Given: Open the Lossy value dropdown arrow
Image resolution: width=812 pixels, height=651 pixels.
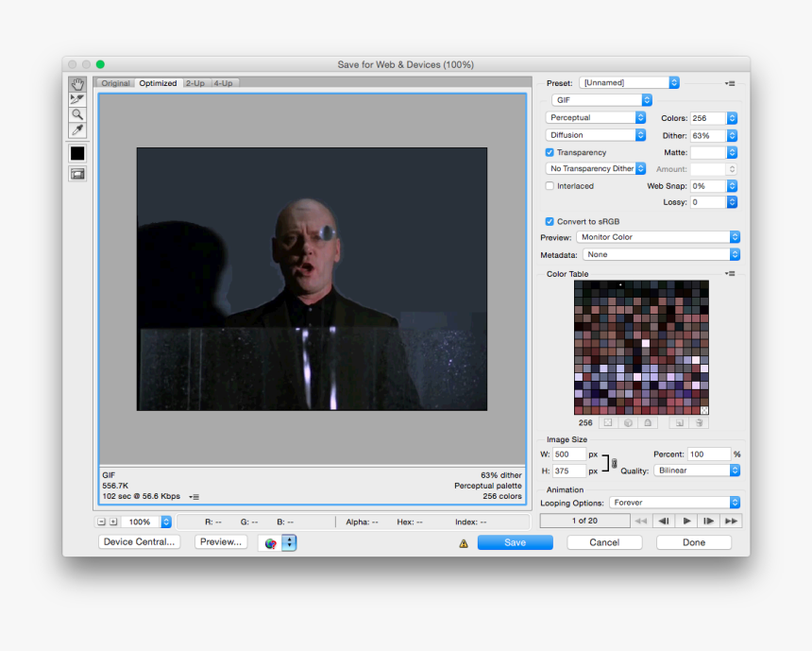Looking at the screenshot, I should point(732,202).
